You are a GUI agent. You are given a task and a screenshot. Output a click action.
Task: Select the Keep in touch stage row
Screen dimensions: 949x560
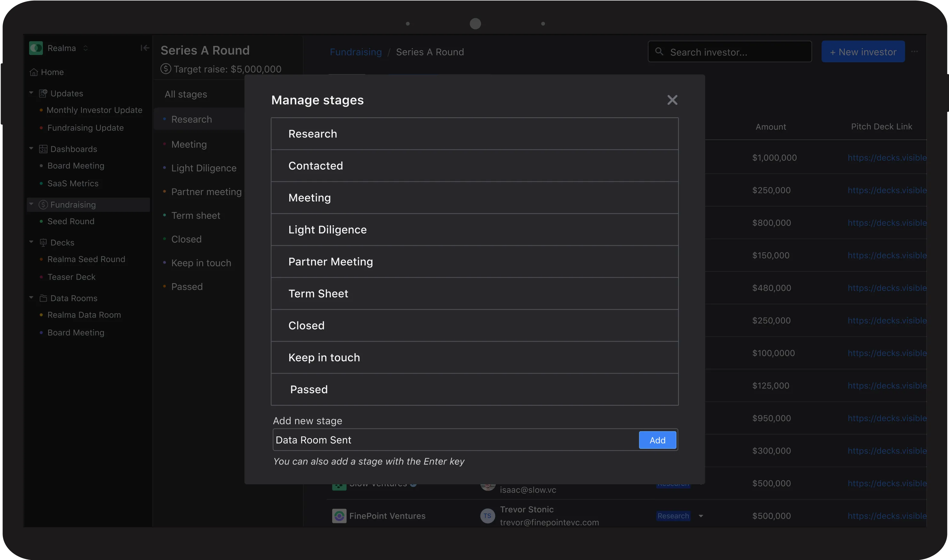474,357
